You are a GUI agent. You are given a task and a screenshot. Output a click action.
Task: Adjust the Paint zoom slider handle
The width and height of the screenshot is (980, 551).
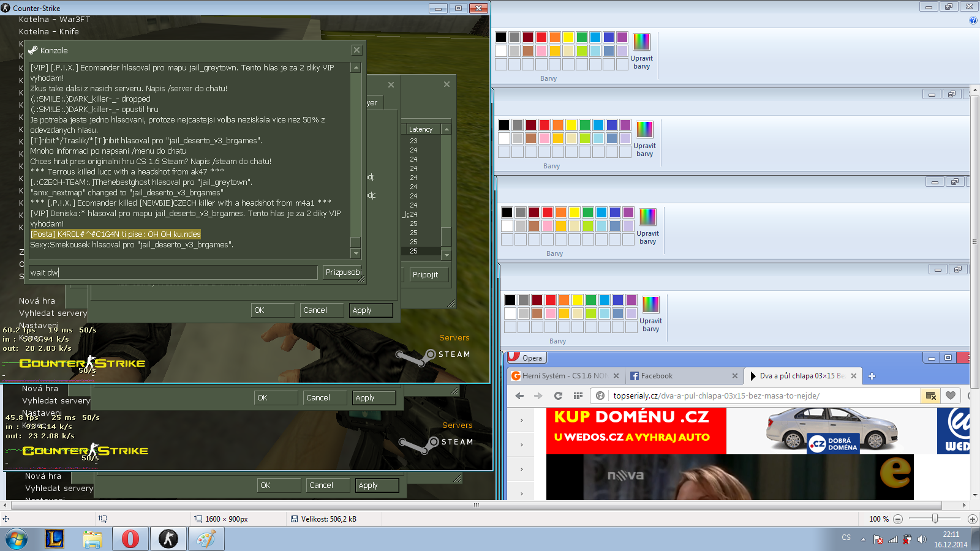935,519
